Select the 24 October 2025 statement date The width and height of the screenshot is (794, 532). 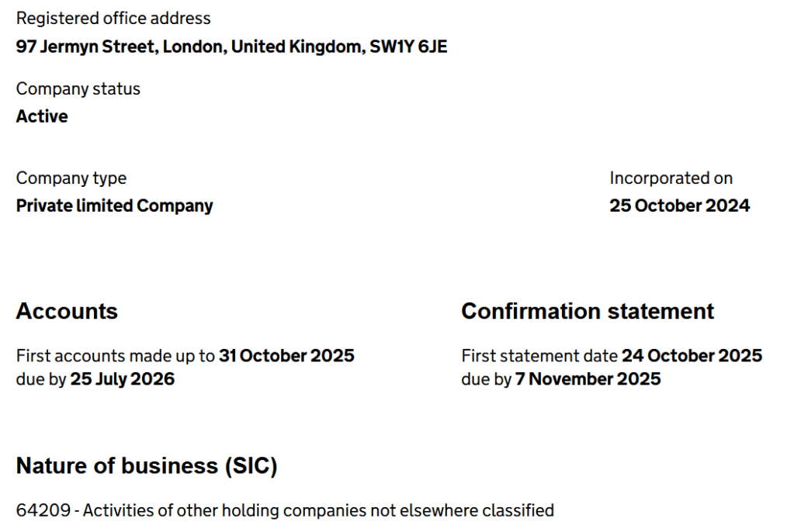pos(692,356)
